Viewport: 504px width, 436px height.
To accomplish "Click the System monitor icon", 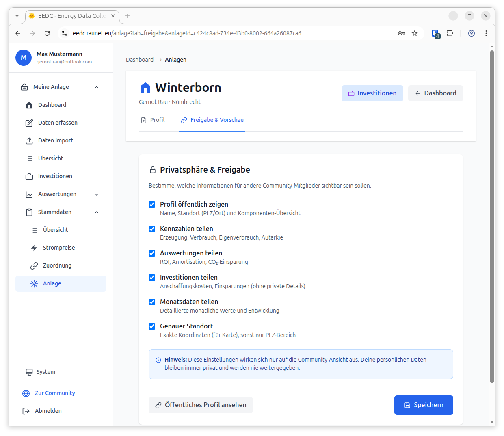I will point(29,372).
